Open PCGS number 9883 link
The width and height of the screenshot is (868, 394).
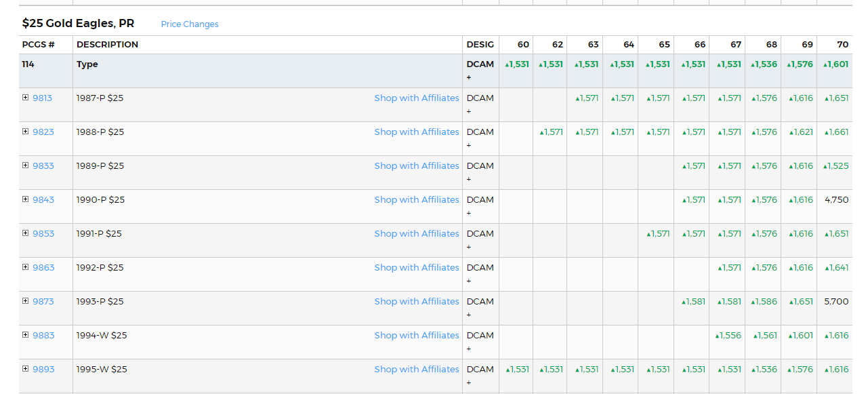click(43, 335)
